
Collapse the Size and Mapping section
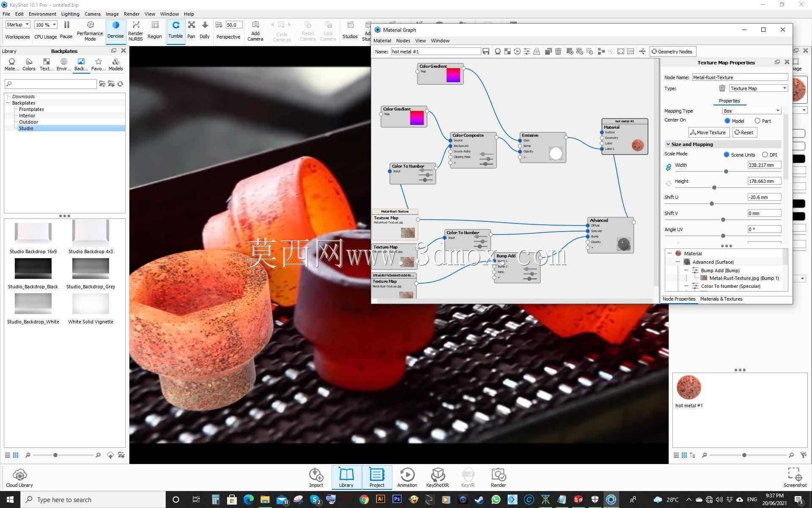(668, 144)
